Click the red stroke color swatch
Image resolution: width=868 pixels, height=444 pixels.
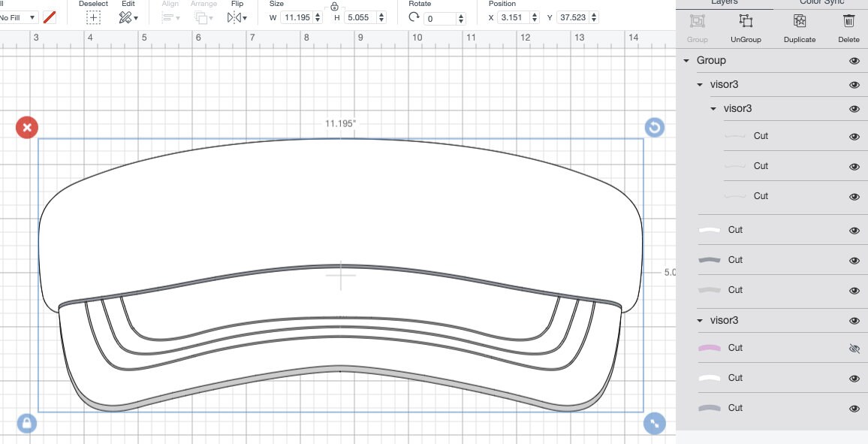click(x=50, y=17)
